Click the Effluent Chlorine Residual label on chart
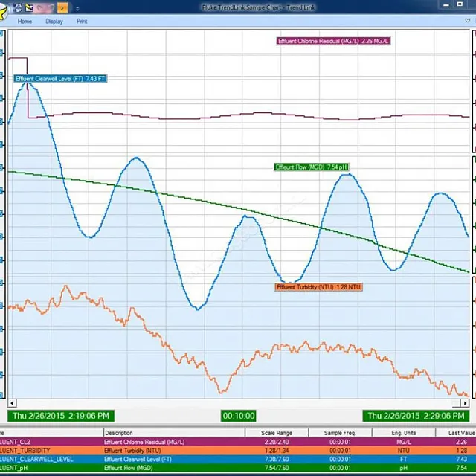Screen dimensions: 476x476 (333, 41)
